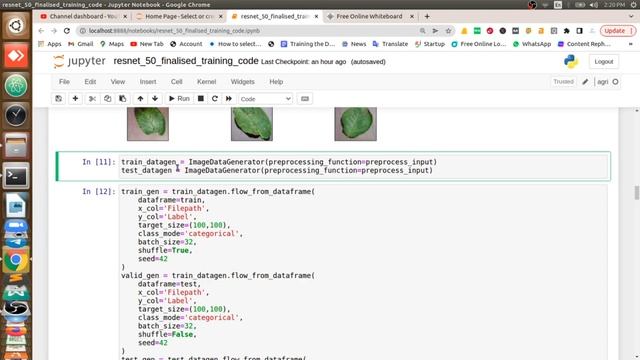Open the Kernel menu

(x=207, y=82)
